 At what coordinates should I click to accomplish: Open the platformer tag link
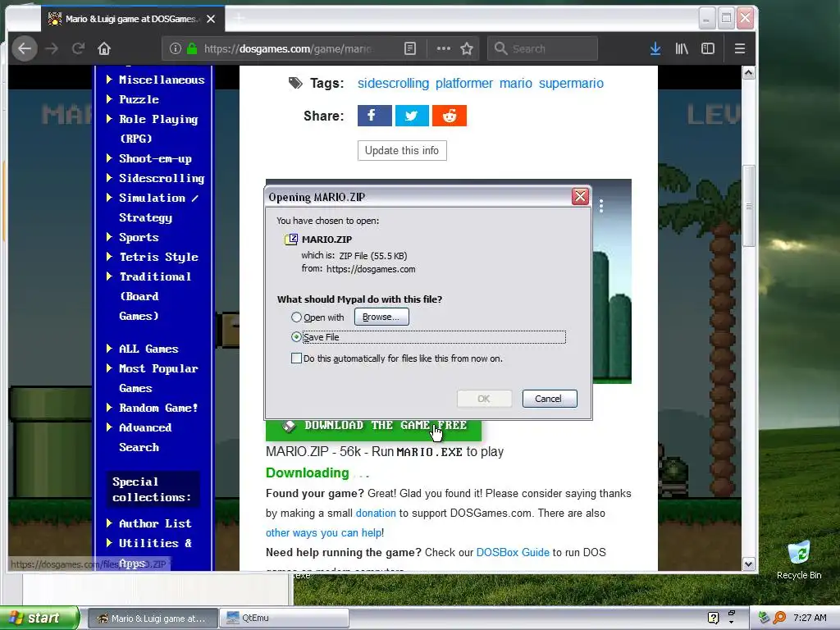(464, 84)
